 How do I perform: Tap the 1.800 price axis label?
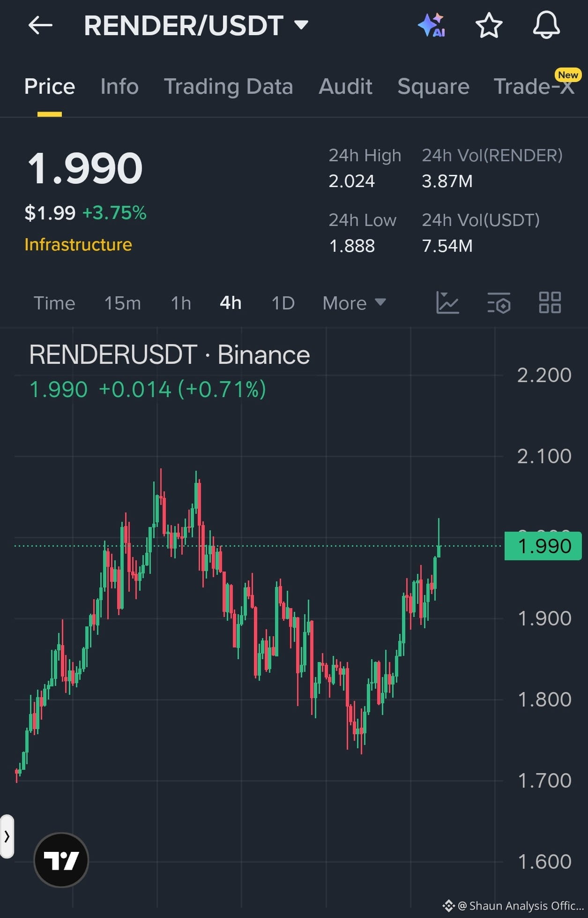544,700
